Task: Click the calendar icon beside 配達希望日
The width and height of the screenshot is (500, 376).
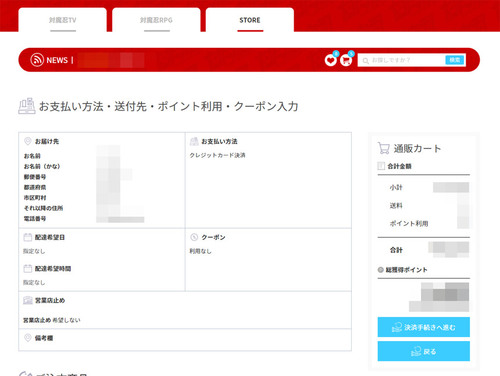Action: tap(28, 237)
